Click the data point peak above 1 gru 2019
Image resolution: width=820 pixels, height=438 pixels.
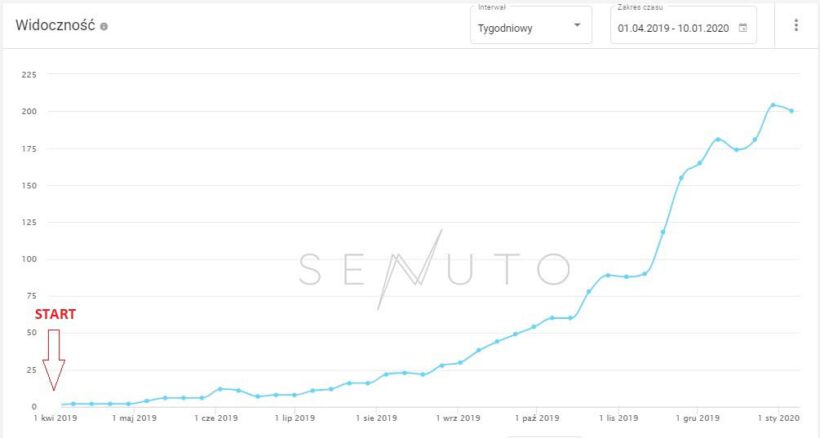(x=718, y=139)
